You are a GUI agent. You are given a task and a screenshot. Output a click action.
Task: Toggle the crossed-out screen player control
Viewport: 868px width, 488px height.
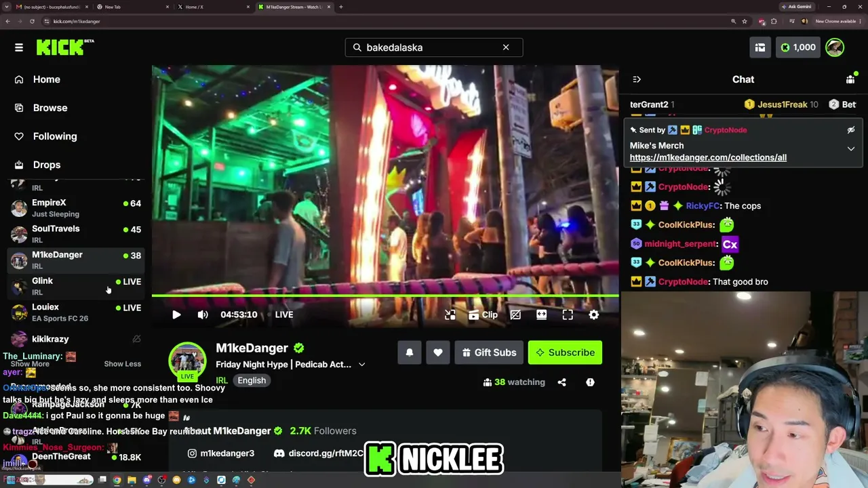click(x=515, y=314)
